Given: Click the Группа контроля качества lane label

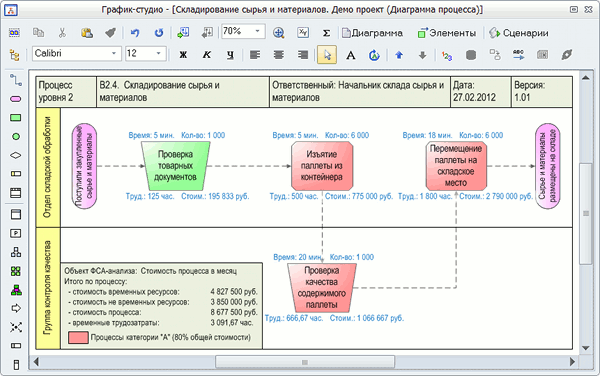Looking at the screenshot, I should tap(48, 288).
